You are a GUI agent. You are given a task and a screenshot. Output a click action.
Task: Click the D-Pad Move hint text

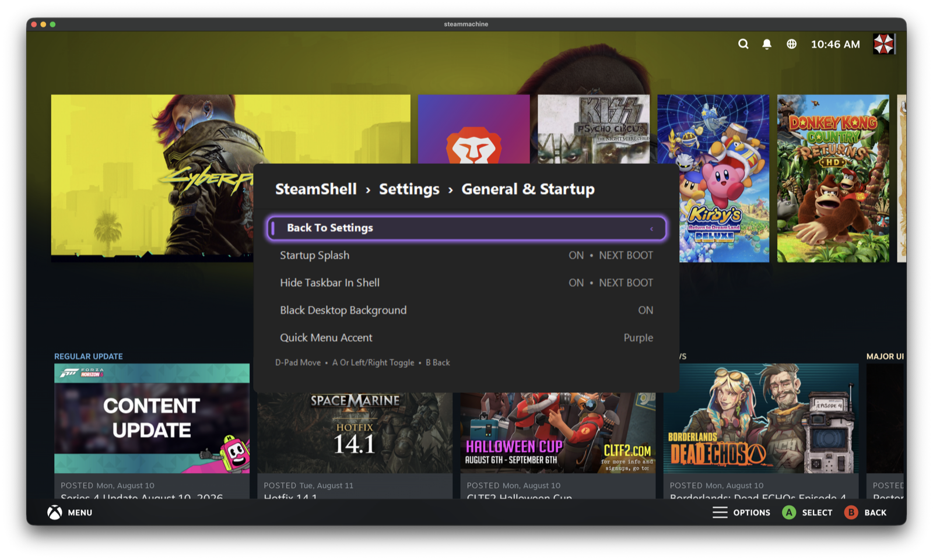[298, 362]
